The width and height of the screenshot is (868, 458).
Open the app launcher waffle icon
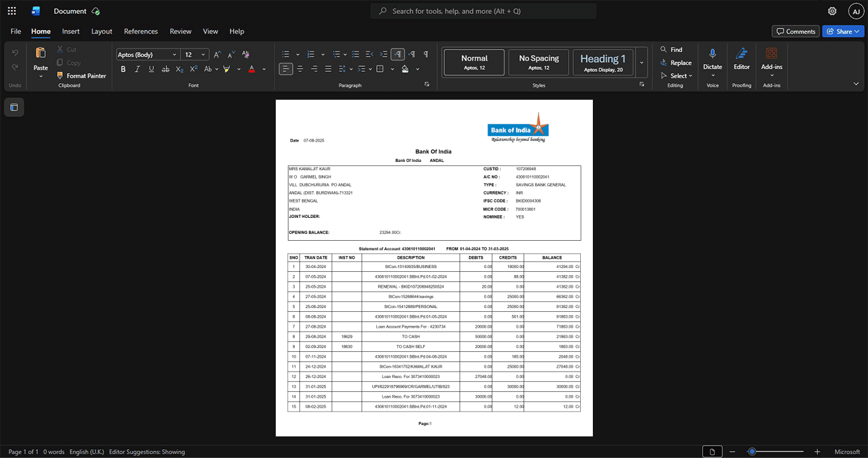pos(11,11)
